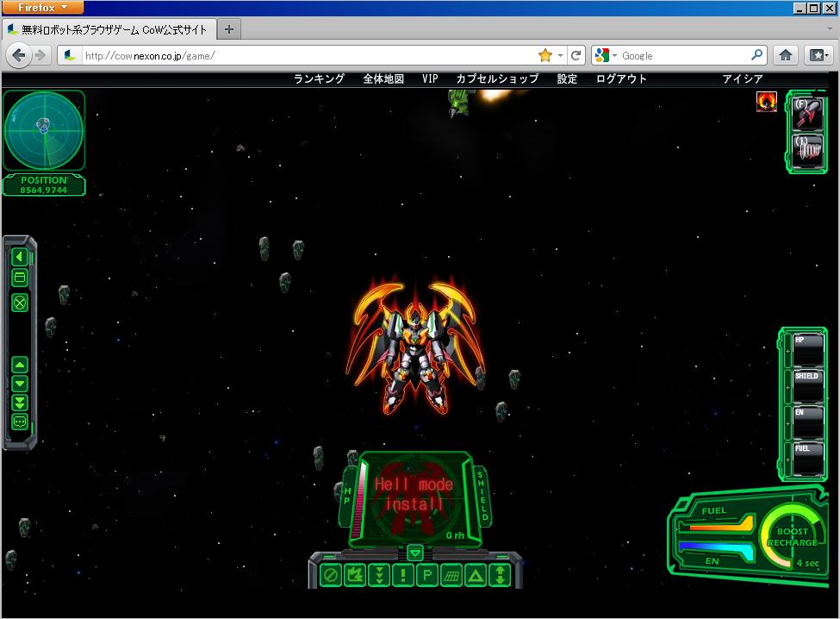Screen dimensions: 840x619
Task: Click the triple down-arrow icon in bottom bar
Action: [x=379, y=576]
